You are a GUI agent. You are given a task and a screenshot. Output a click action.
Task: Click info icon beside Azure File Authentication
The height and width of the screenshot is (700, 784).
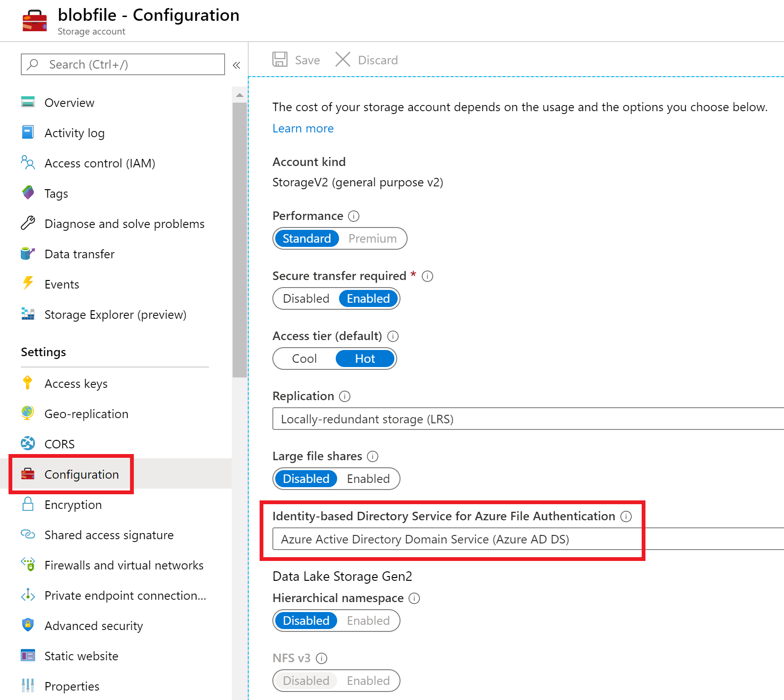pyautogui.click(x=626, y=516)
